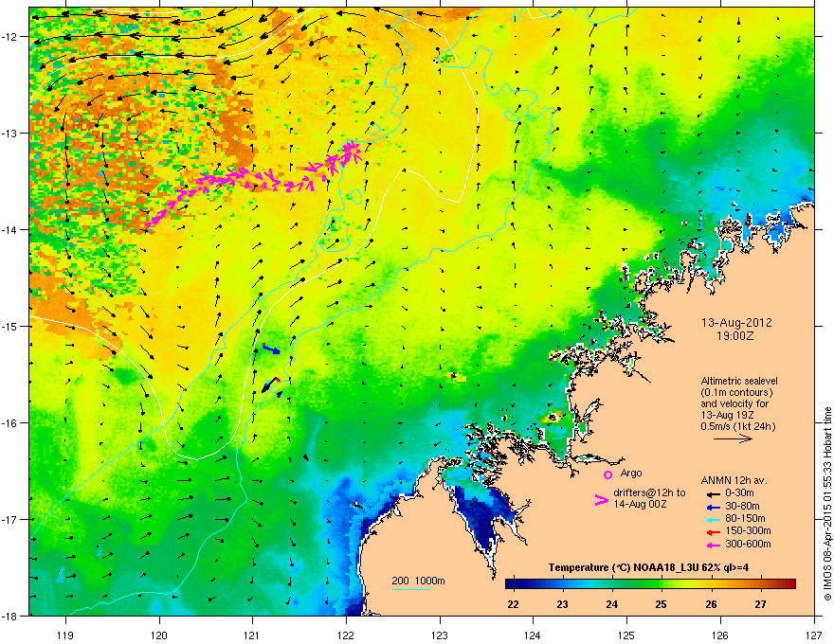Click the colorbar tick label 24
Image resolution: width=834 pixels, height=644 pixels.
[x=611, y=604]
